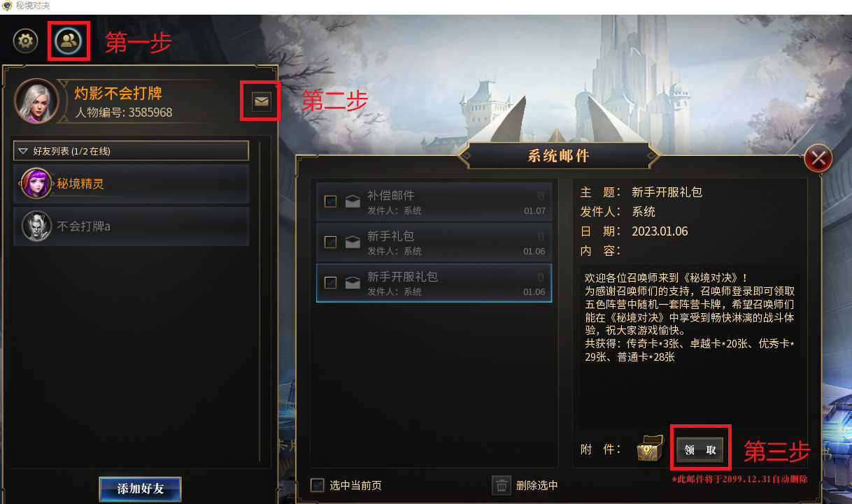
Task: Check the 补偿邮件 mail checkbox
Action: [x=331, y=202]
